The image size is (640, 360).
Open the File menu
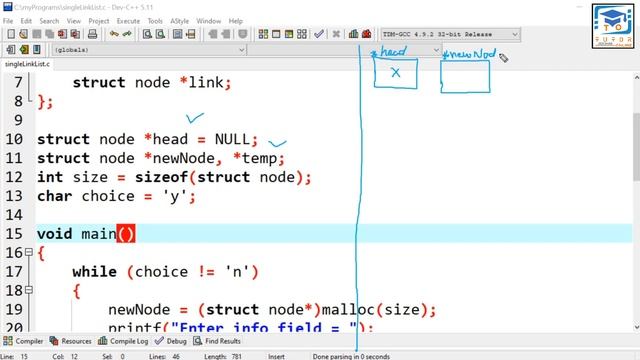click(x=8, y=21)
